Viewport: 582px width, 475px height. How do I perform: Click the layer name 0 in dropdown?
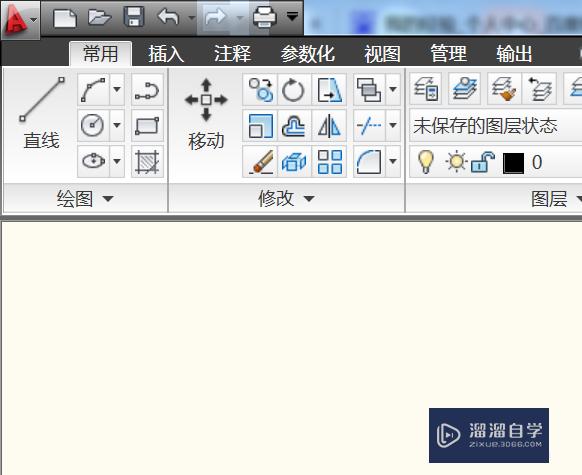click(x=537, y=162)
